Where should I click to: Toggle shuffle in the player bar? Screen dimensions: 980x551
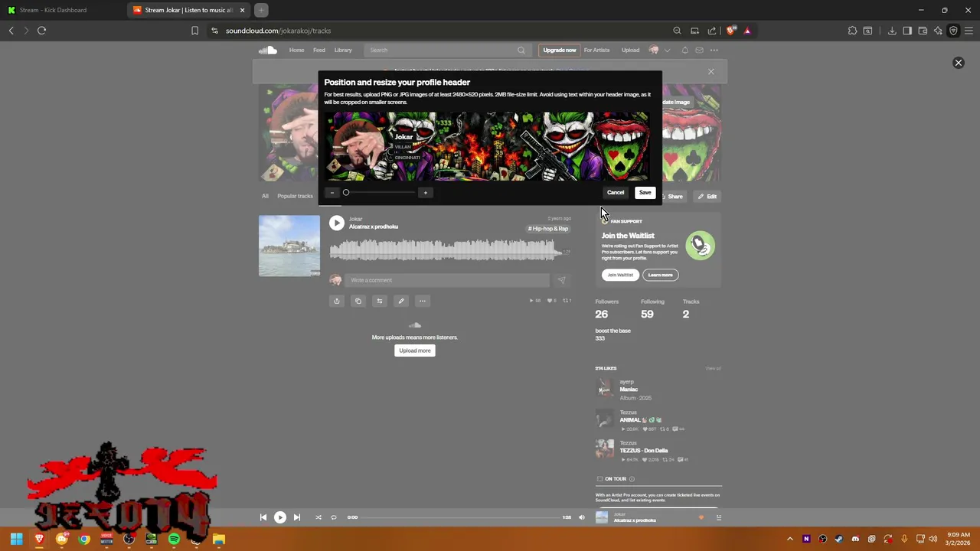click(x=318, y=517)
